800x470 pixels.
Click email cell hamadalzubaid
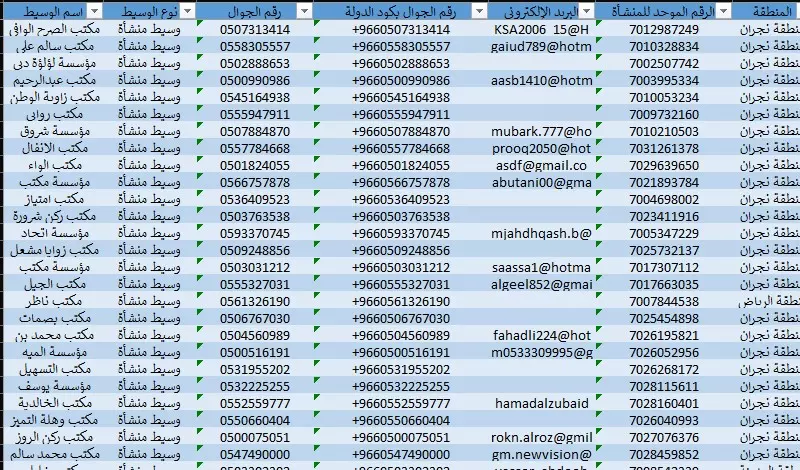click(541, 403)
